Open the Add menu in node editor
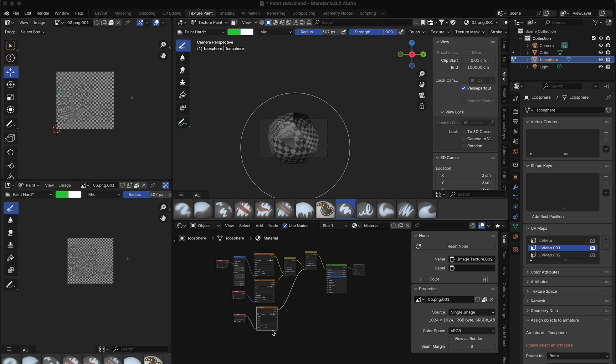The image size is (616, 364). (x=260, y=226)
